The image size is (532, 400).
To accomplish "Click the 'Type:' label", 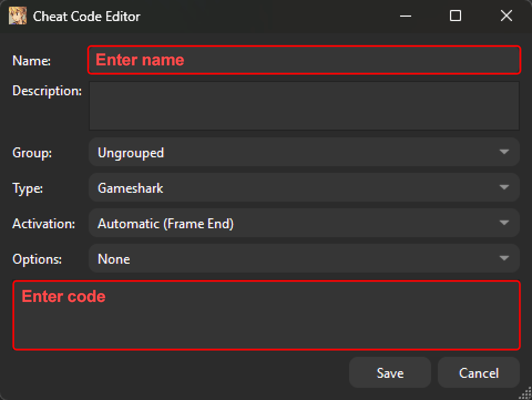I will (28, 188).
